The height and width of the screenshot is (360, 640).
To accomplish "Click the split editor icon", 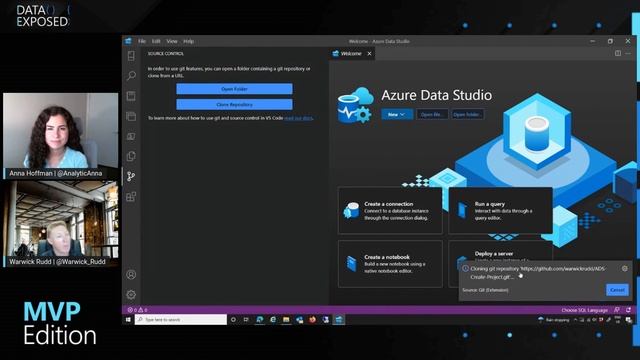I will coord(618,53).
